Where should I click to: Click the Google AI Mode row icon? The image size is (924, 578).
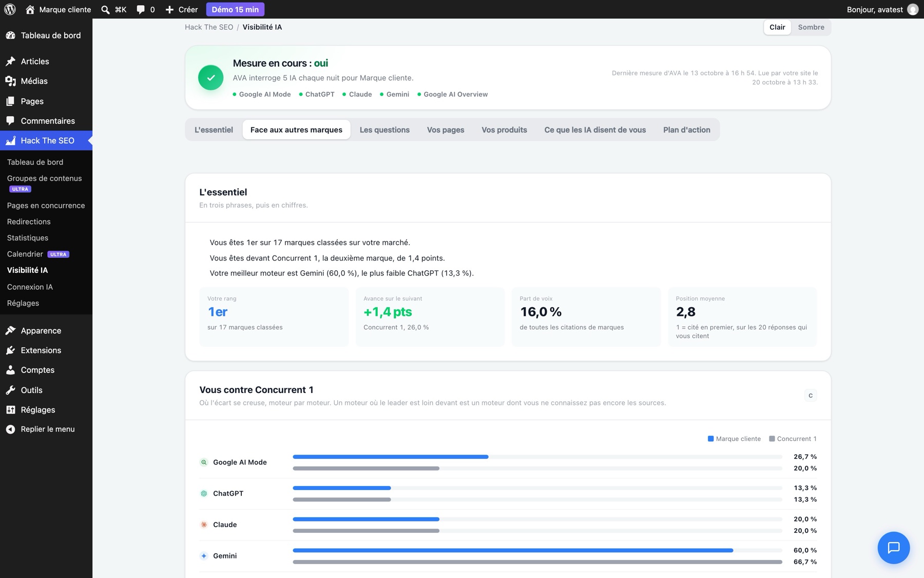tap(204, 462)
